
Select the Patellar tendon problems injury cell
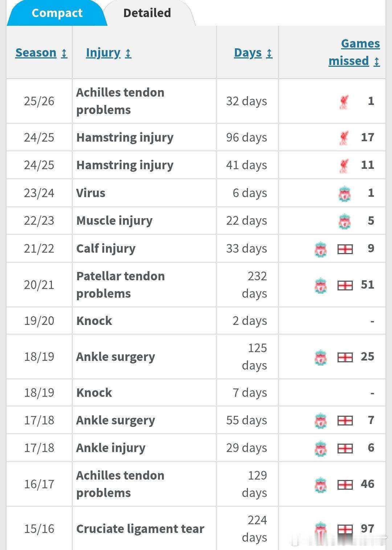pyautogui.click(x=144, y=285)
